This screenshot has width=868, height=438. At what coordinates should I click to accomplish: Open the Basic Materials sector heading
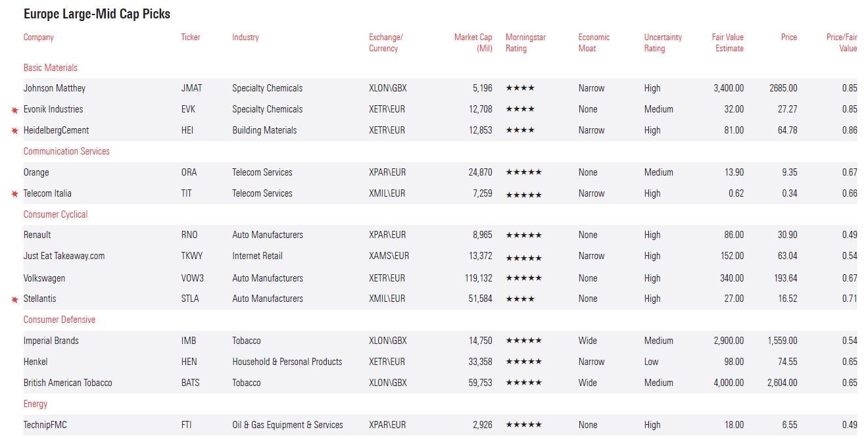coord(51,68)
